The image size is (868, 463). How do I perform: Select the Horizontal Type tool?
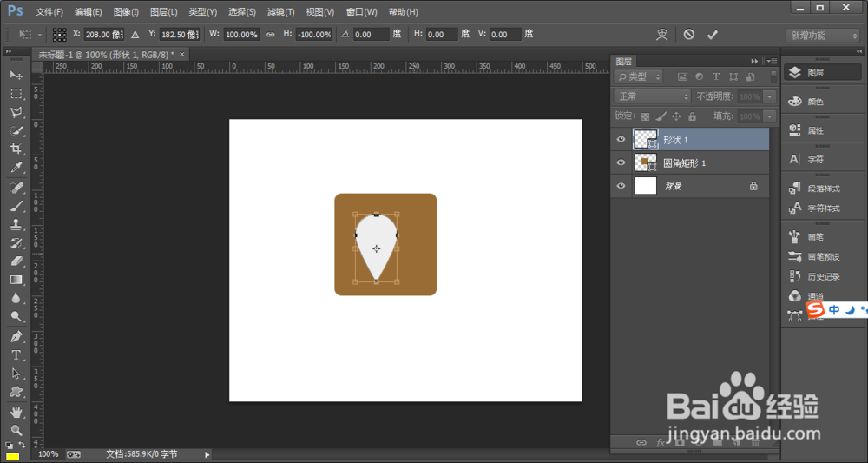pyautogui.click(x=16, y=354)
